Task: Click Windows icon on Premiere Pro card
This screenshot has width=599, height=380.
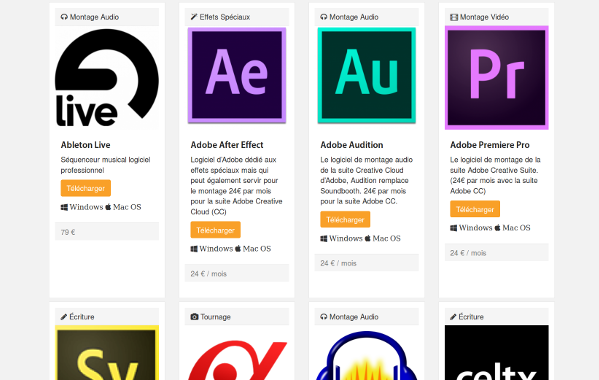Action: click(x=453, y=228)
